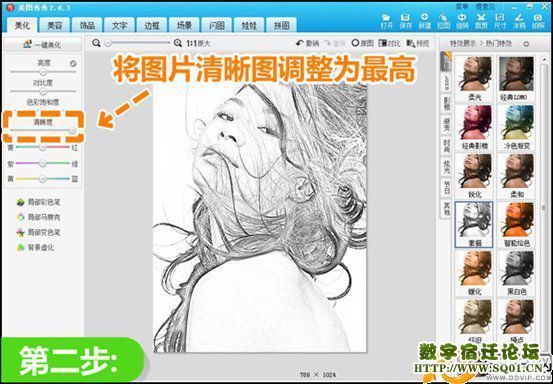This screenshot has width=553, height=384.
Task: Open the 影楼 effects side category
Action: [x=446, y=104]
